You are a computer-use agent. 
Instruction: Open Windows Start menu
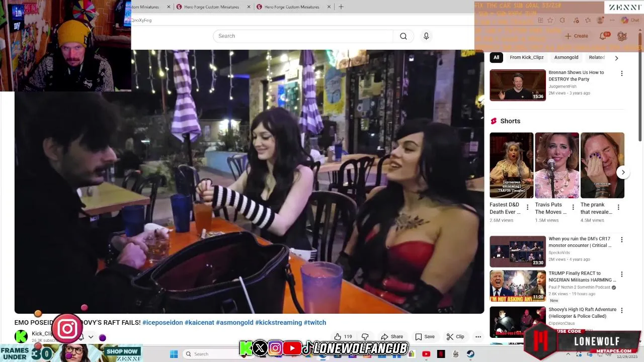point(174,354)
